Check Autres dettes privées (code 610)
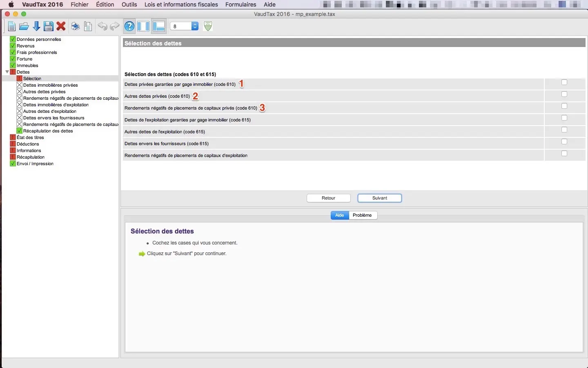 pos(564,94)
